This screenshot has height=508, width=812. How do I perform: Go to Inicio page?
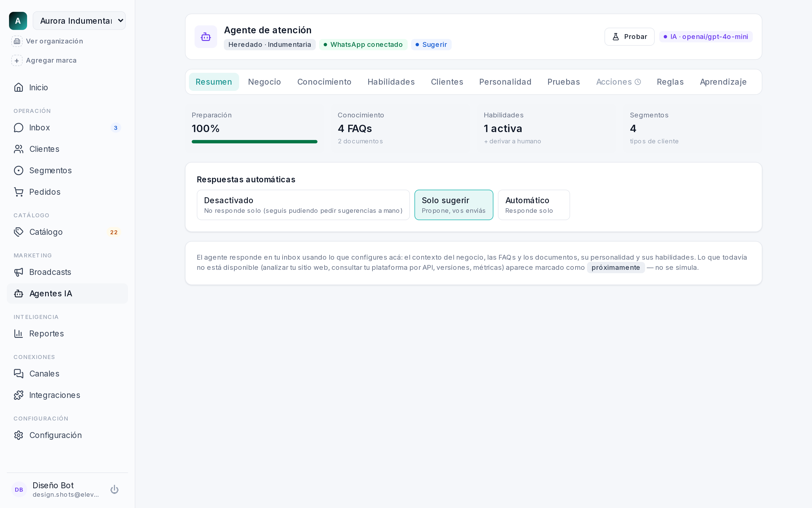(x=67, y=87)
